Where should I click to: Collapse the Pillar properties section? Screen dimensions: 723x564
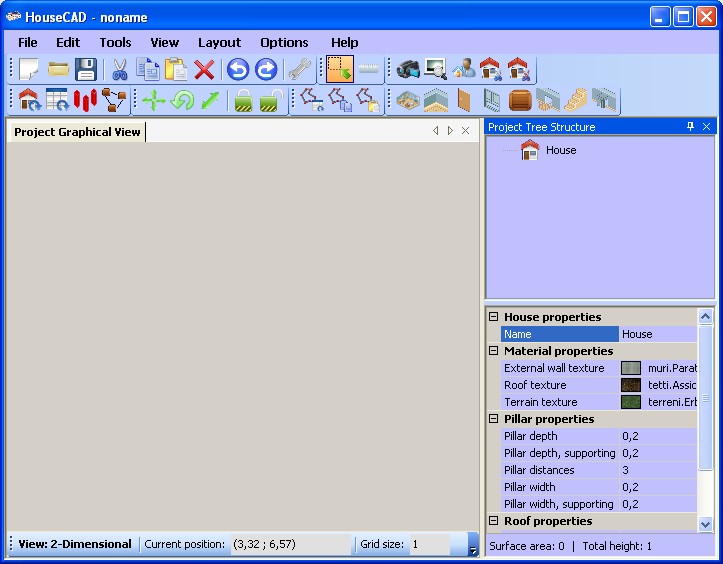click(x=493, y=418)
